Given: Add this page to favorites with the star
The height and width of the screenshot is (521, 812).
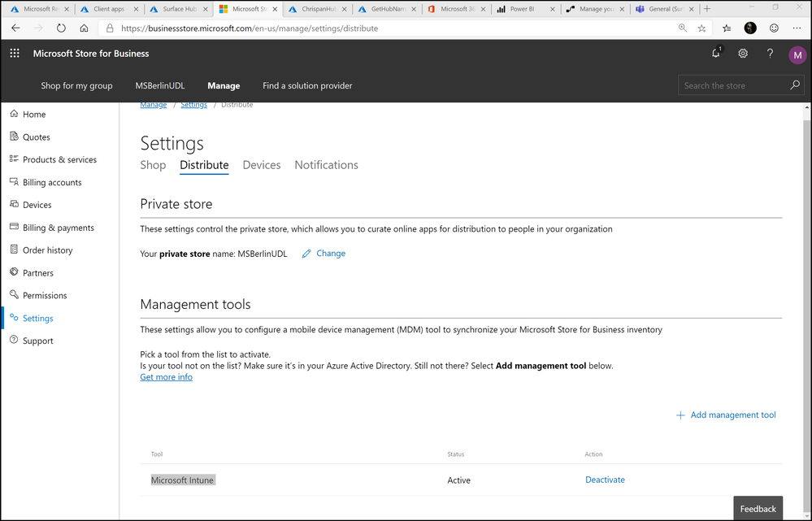Looking at the screenshot, I should (701, 28).
